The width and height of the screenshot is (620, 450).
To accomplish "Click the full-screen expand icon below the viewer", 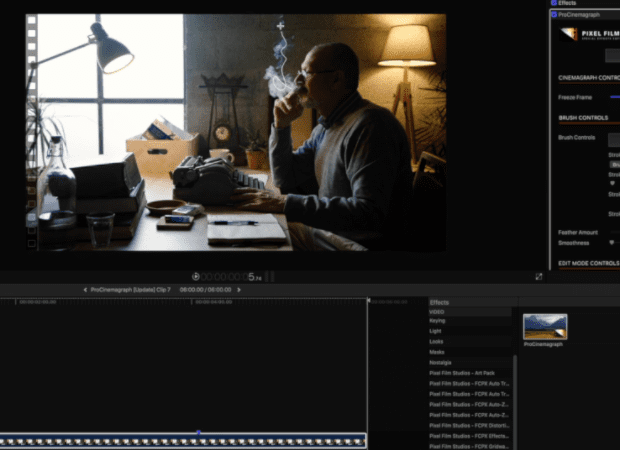I will [x=539, y=277].
